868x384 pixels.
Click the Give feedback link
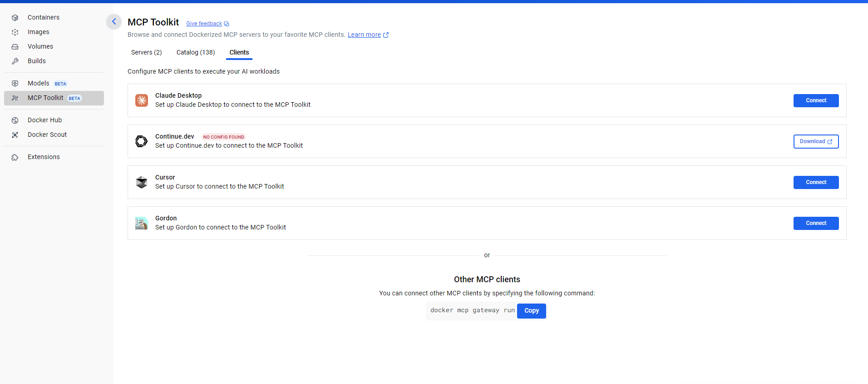[204, 24]
